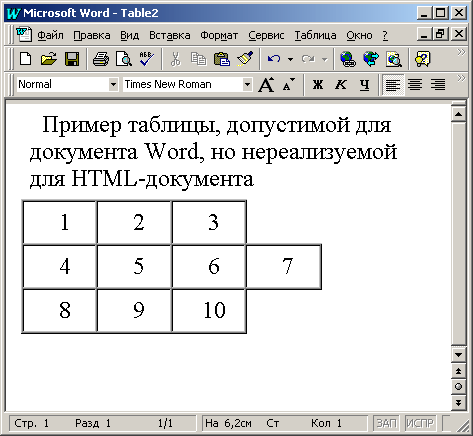Save document with floppy disk icon
This screenshot has height=436, width=473.
pos(72,59)
